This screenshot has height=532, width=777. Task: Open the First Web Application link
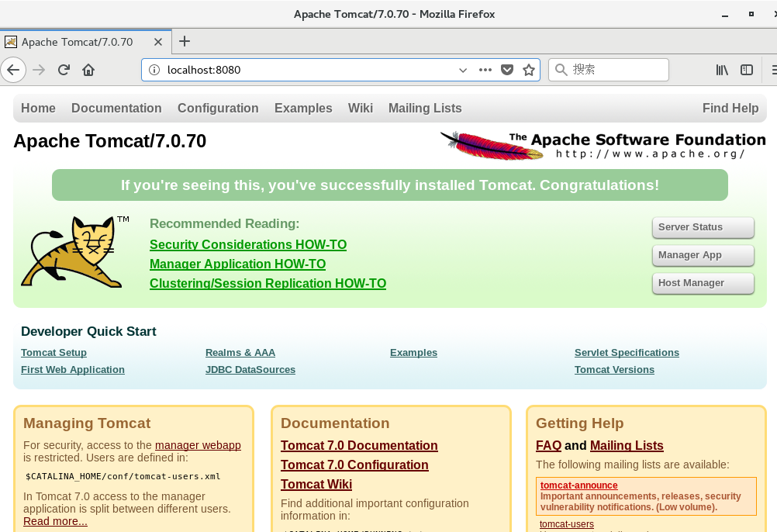click(73, 369)
